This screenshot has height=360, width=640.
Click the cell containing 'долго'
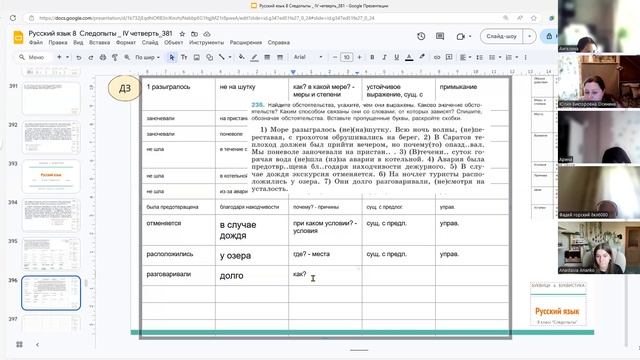click(x=252, y=276)
